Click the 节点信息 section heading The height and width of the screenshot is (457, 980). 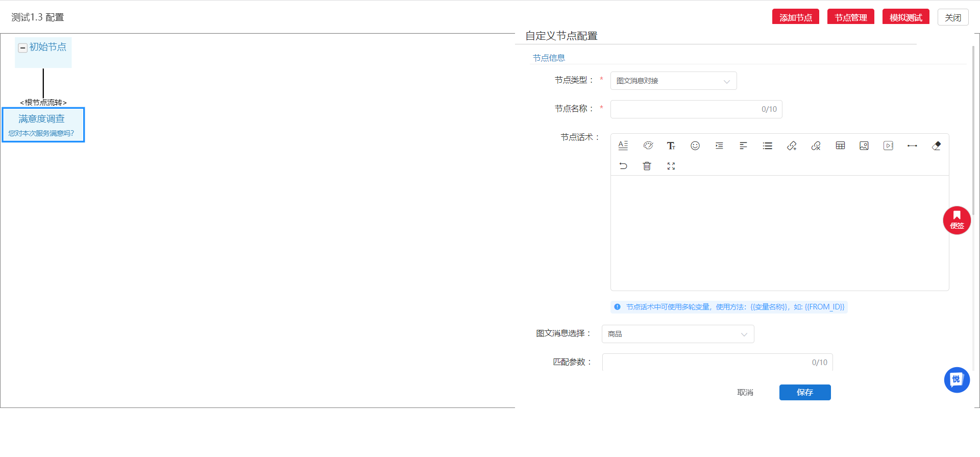[549, 58]
